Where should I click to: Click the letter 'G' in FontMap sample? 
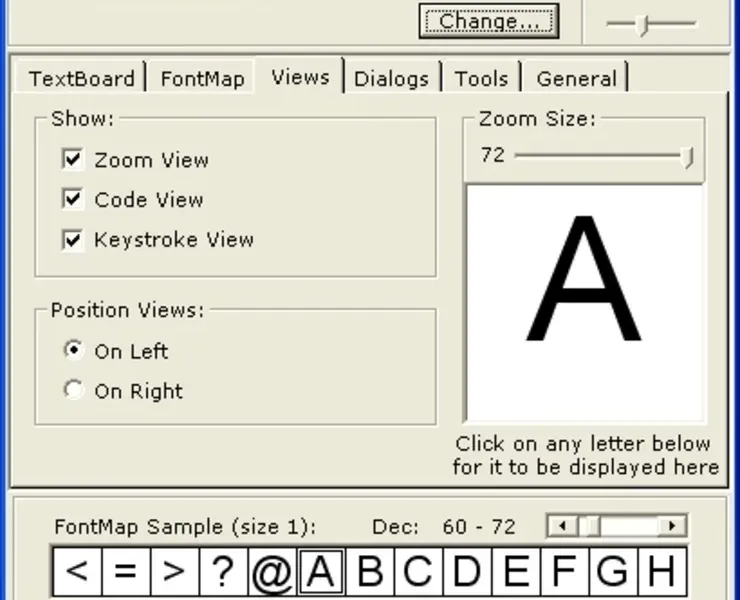click(x=612, y=573)
